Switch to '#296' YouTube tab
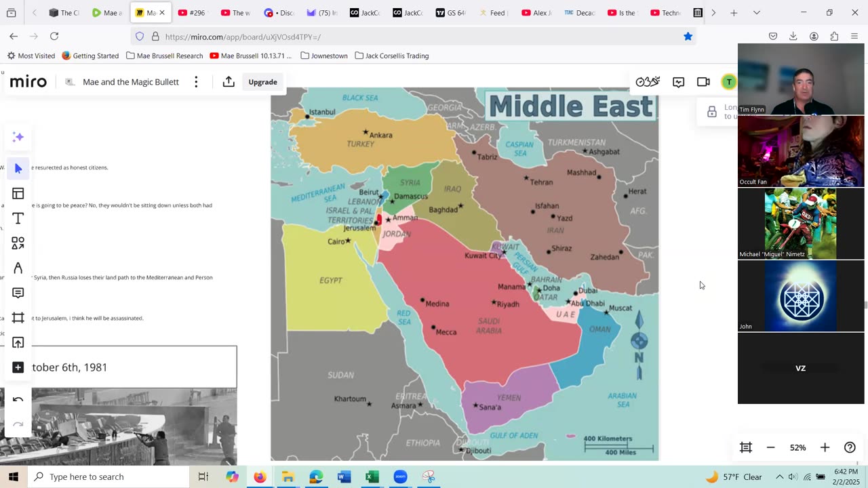868x488 pixels. 192,13
